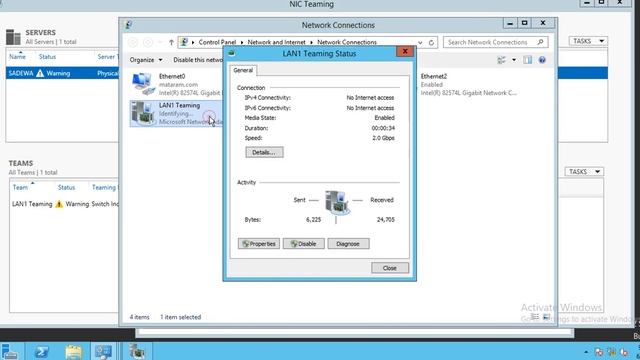Switch to details view in status bar
This screenshot has width=640, height=360.
535,317
